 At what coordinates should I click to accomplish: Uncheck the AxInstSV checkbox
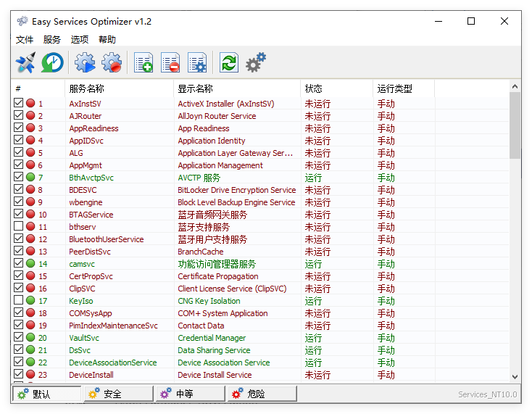[x=19, y=103]
